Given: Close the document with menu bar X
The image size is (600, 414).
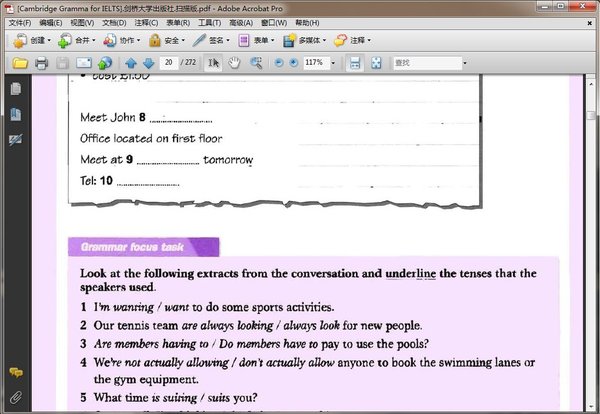Looking at the screenshot, I should (590, 23).
